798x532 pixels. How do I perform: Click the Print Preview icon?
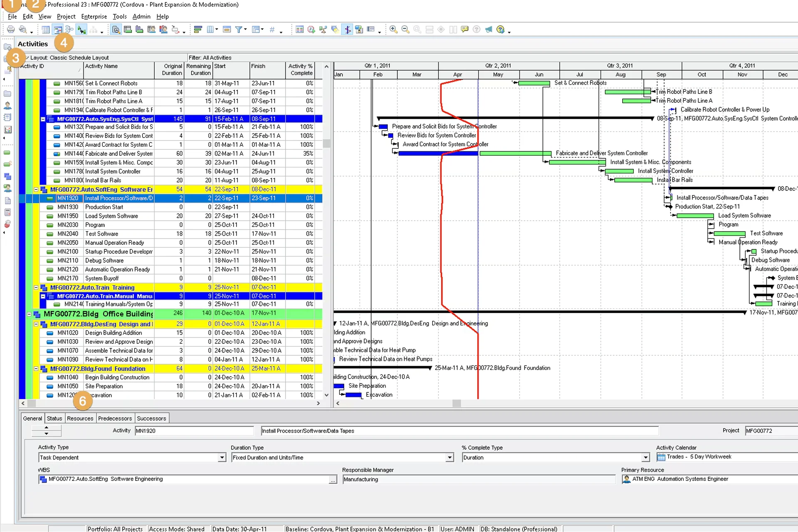[x=23, y=30]
